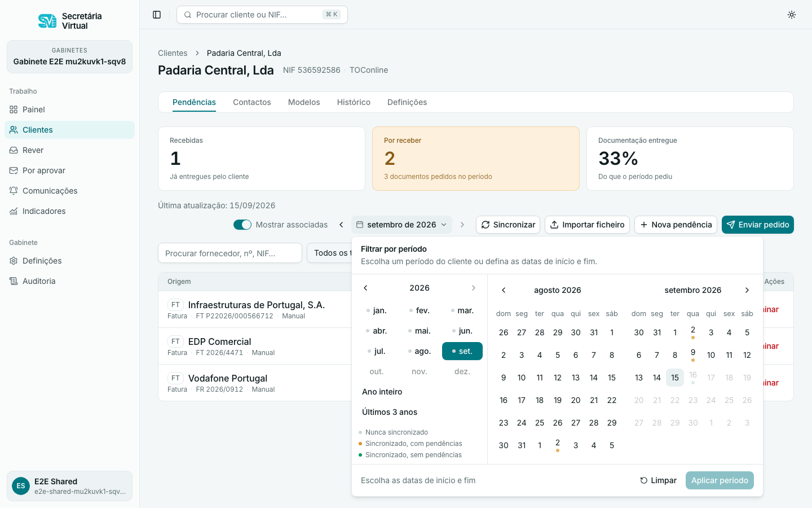Image resolution: width=812 pixels, height=508 pixels.
Task: Switch to the Histórico tab
Action: point(354,102)
